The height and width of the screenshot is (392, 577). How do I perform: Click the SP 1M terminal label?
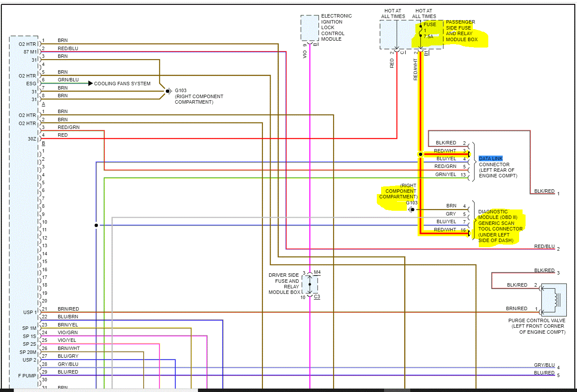coord(30,328)
